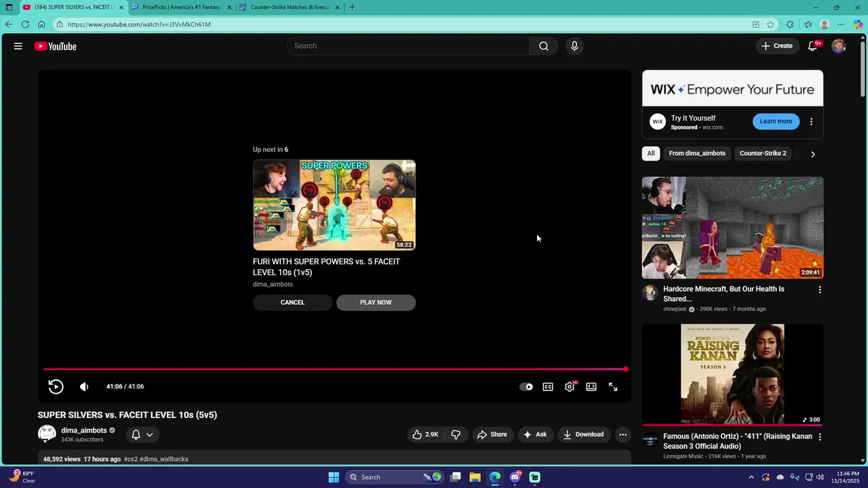Open Wix ad options menu
Viewport: 868px width, 488px height.
[811, 122]
